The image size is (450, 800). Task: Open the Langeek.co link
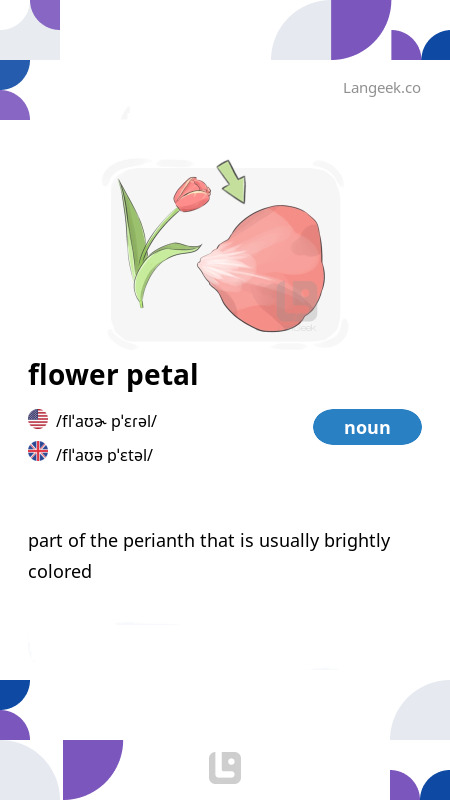click(x=382, y=88)
